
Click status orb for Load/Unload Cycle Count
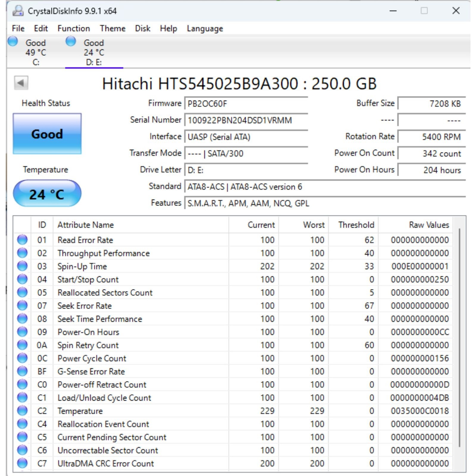22,397
